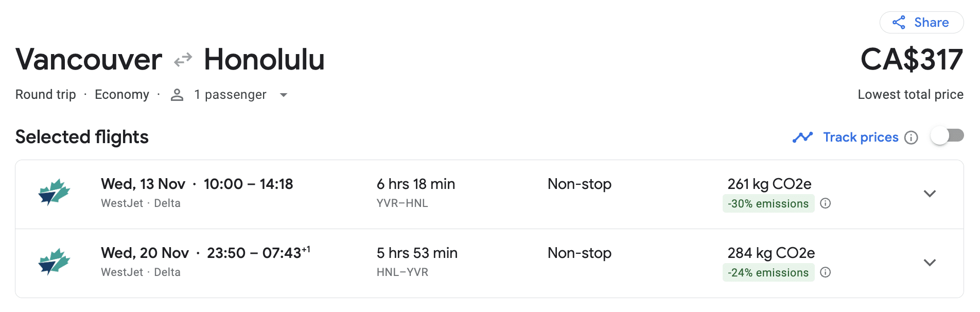Screen dimensions: 980x312
Task: Expand the 13 Nov outbound flight details
Action: [930, 194]
